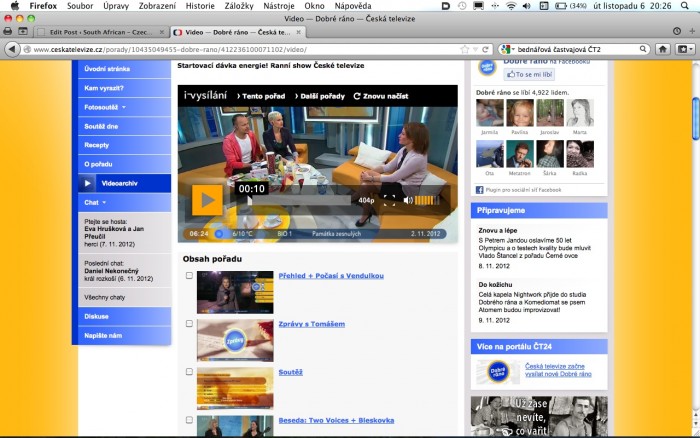Viewport: 700px width, 438px height.
Task: Reload the page with the address bar icon
Action: [485, 49]
